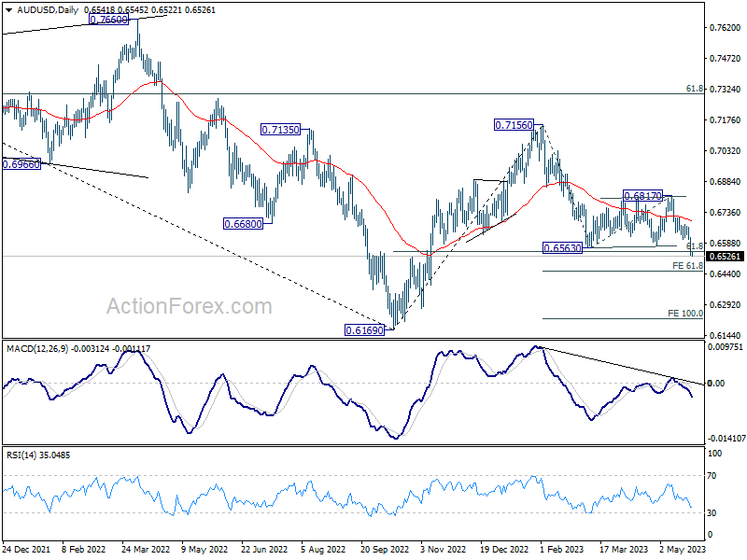Click the 0.71560 high price label
Viewport: 747px width, 560px height.
tap(514, 125)
